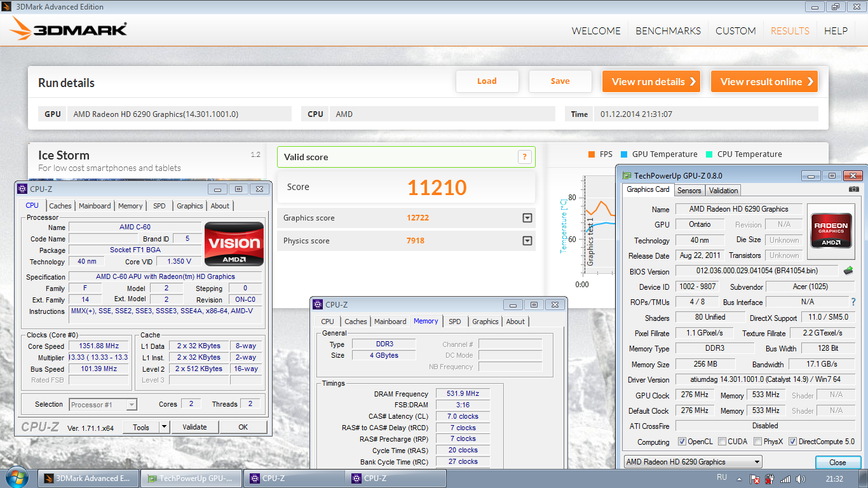Open the Valid score help question mark
The image size is (868, 488).
tap(524, 157)
